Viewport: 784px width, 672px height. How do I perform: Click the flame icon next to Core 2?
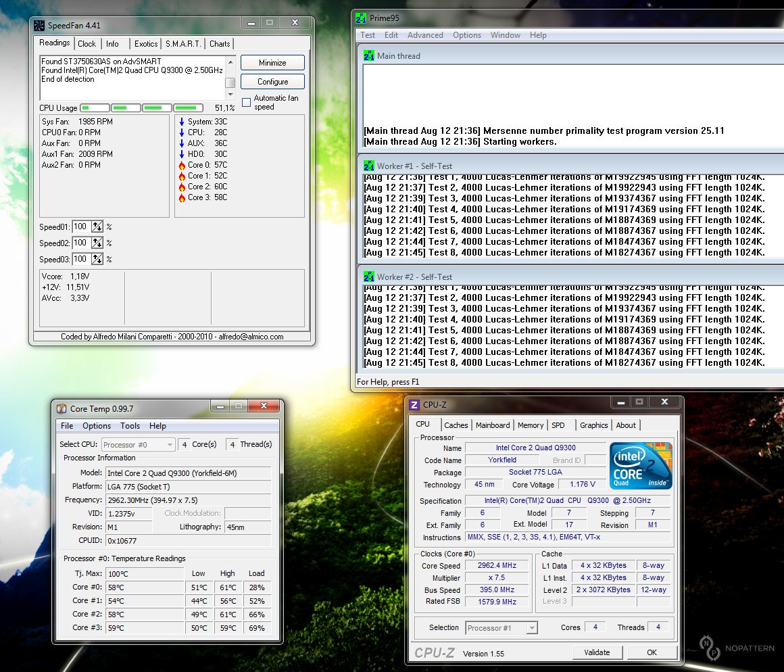click(182, 187)
